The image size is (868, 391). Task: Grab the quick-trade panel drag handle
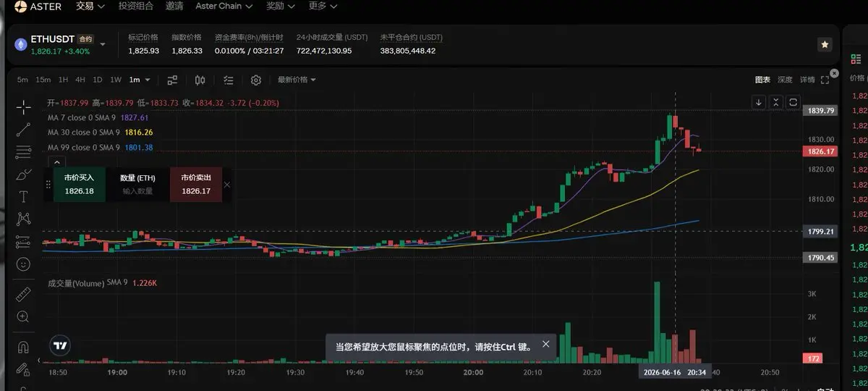48,185
